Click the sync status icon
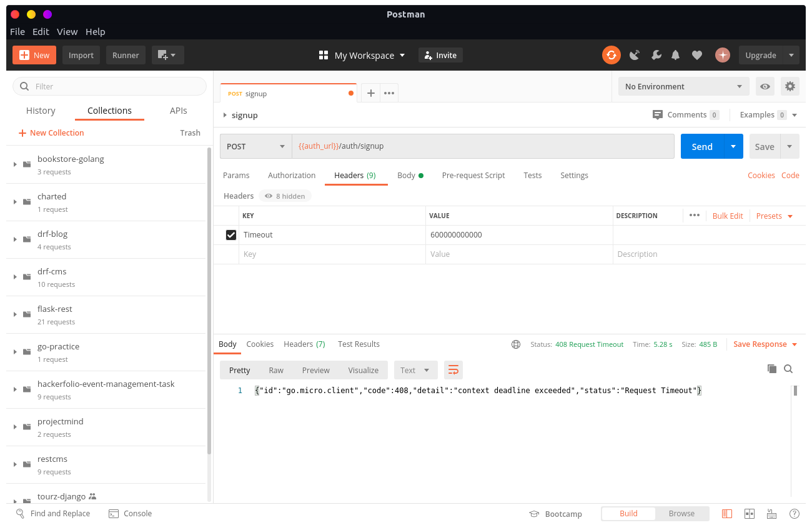 point(611,55)
